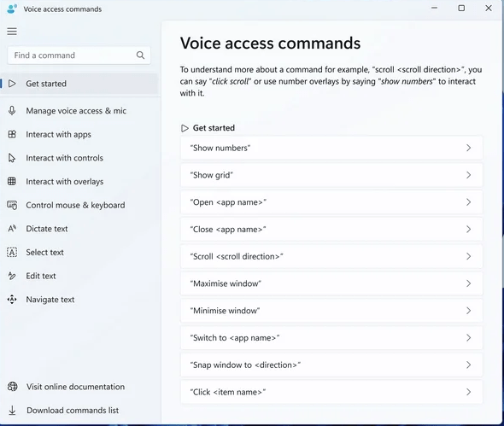Expand the "Open <app name>" chevron
Viewport: 504px width, 426px height.
coord(468,202)
